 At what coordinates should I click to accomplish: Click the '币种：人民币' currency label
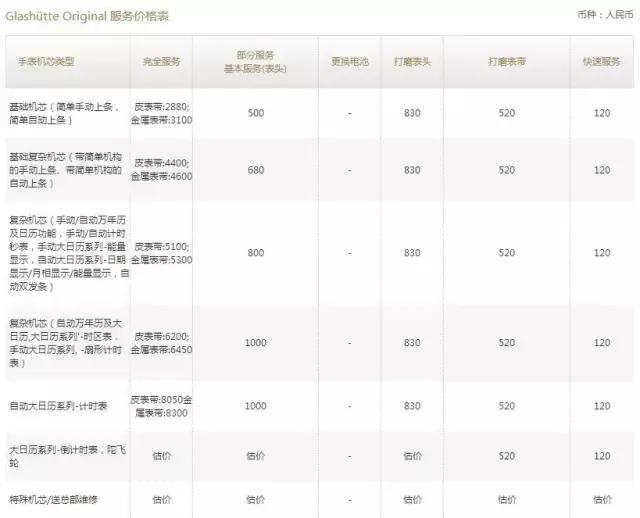coord(605,14)
